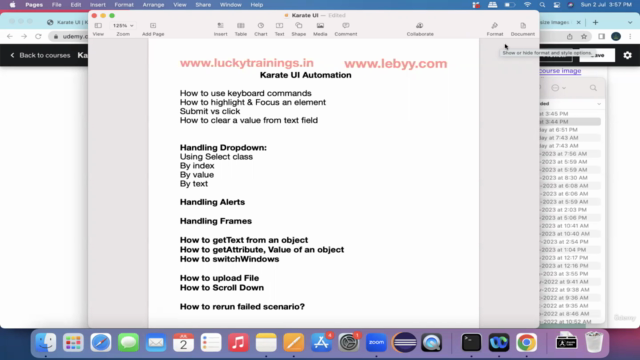Click the browser share icon

coord(570,36)
